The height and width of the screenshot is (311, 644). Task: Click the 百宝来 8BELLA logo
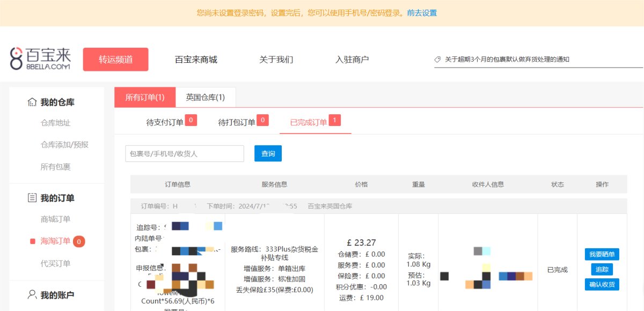(41, 59)
